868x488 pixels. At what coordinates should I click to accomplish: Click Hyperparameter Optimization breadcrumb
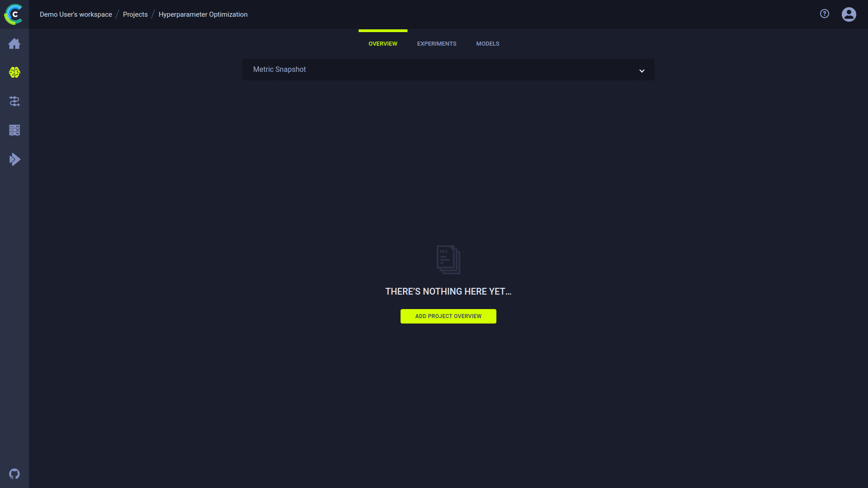[203, 14]
